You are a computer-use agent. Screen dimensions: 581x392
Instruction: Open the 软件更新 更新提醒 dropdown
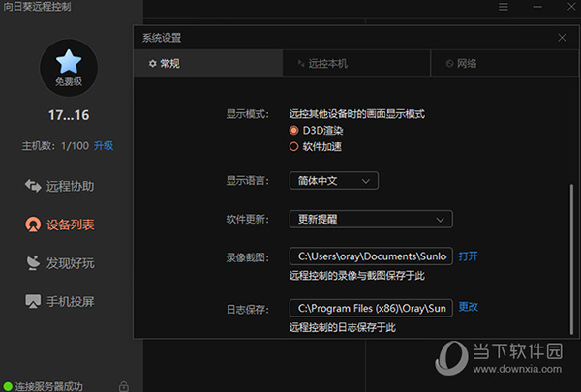tap(371, 219)
